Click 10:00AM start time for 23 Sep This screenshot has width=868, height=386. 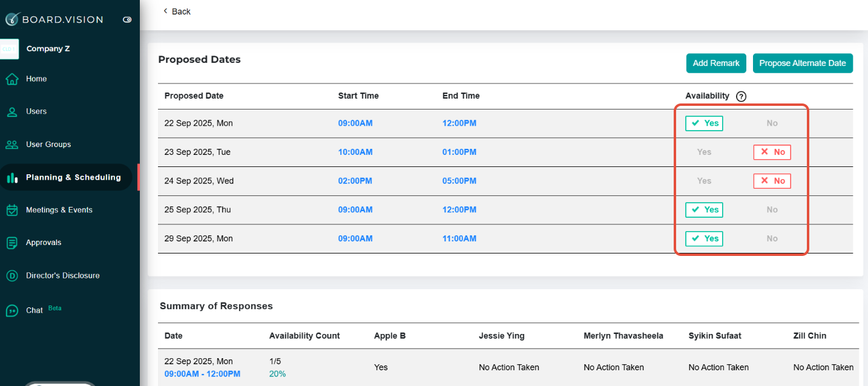(x=355, y=152)
